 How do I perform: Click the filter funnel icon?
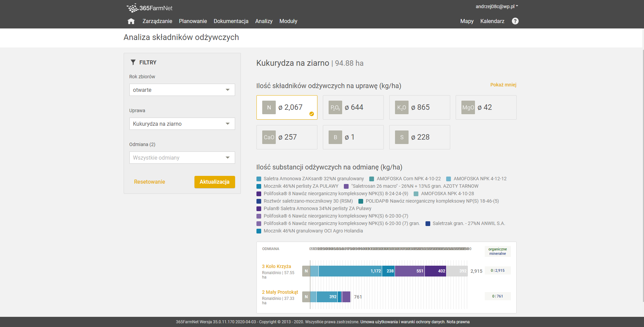[x=133, y=62]
